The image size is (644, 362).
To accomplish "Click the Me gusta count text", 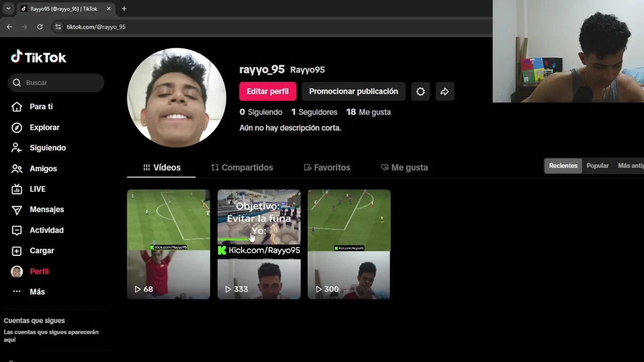I will pos(368,112).
